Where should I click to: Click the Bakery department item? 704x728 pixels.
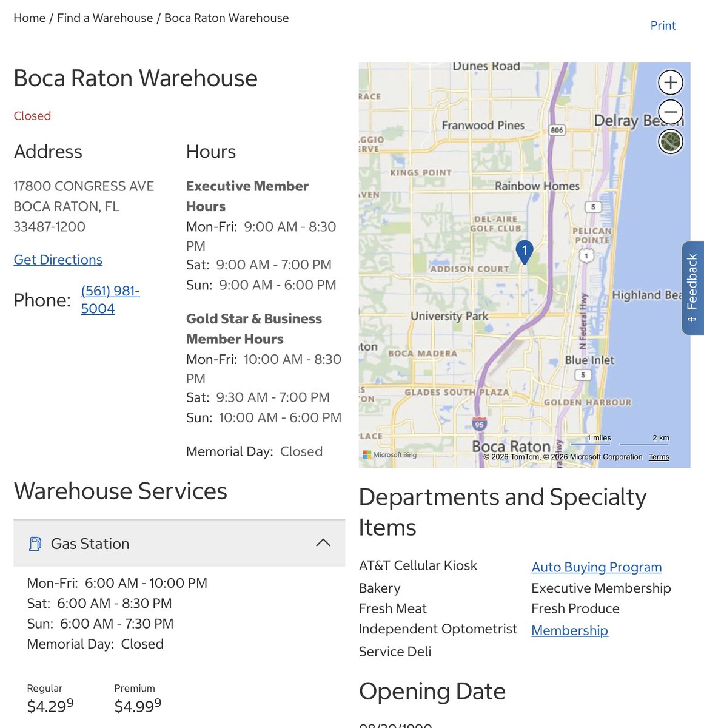(380, 588)
